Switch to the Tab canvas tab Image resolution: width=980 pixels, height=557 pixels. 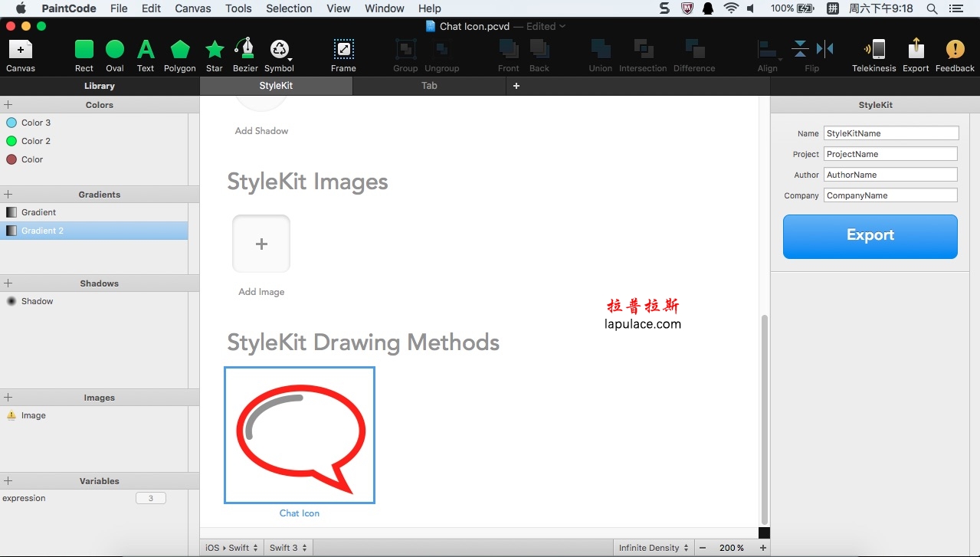[x=428, y=86]
